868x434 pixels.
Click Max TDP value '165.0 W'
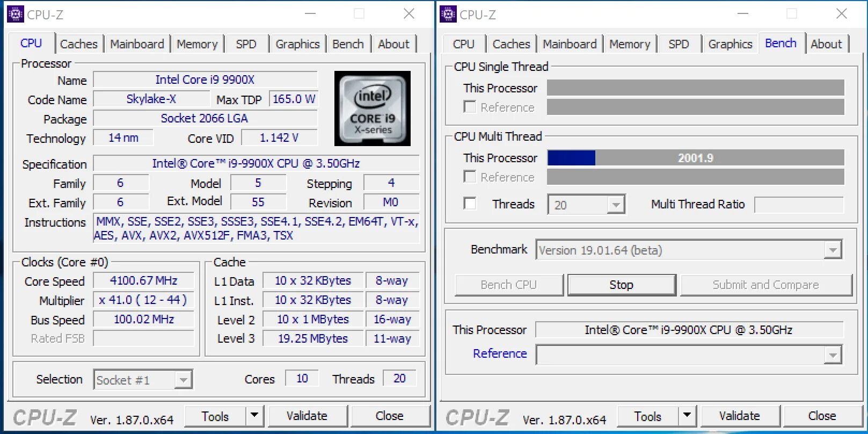(294, 99)
